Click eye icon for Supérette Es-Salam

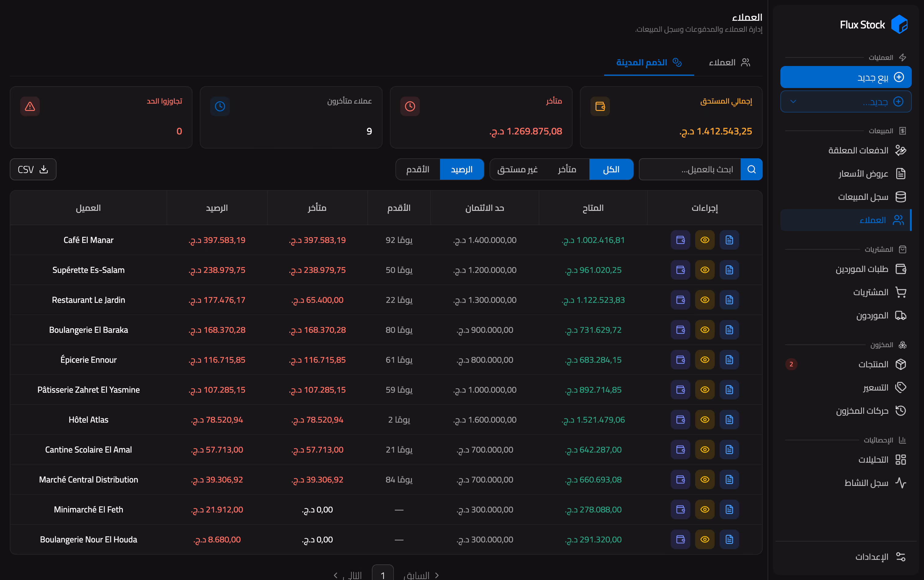[705, 270]
